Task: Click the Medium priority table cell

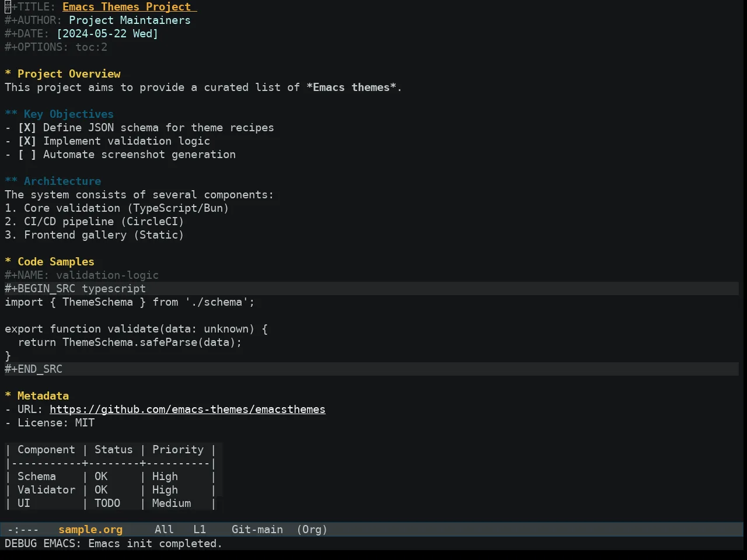Action: coord(172,503)
